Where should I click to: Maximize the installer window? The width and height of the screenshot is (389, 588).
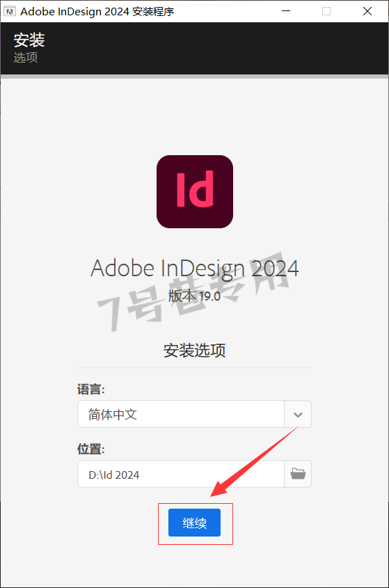(x=326, y=11)
